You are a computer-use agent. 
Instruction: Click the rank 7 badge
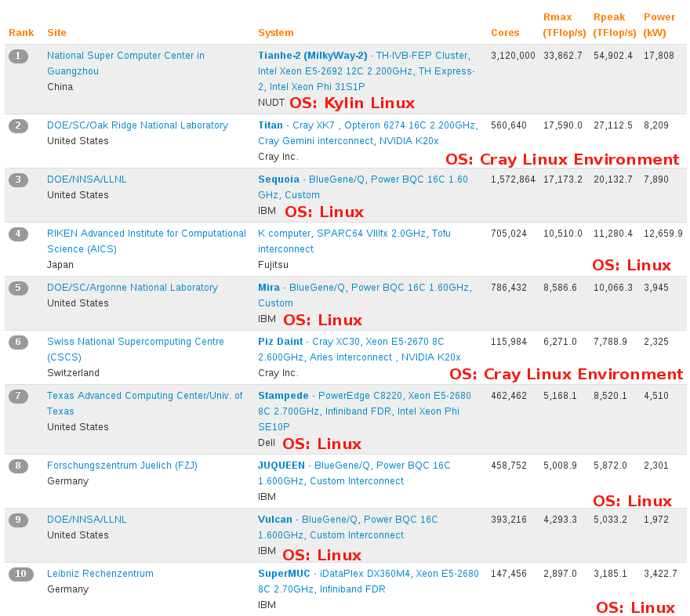[x=18, y=396]
